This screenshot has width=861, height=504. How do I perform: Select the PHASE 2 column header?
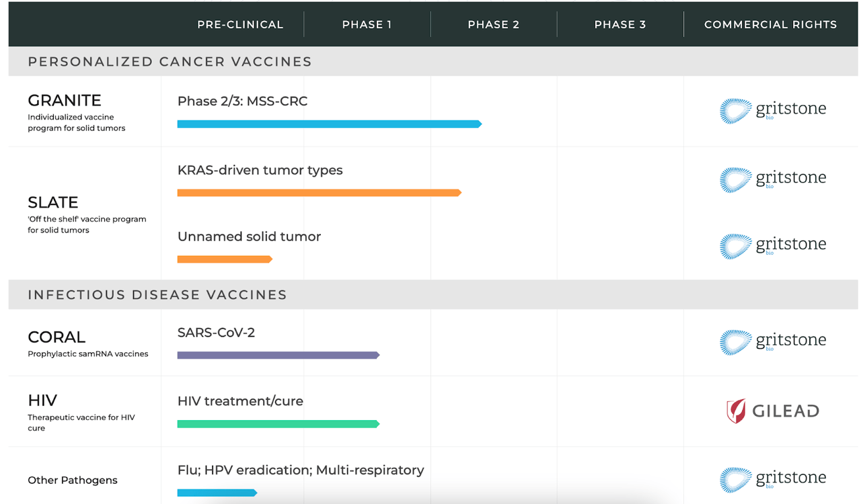pos(494,24)
